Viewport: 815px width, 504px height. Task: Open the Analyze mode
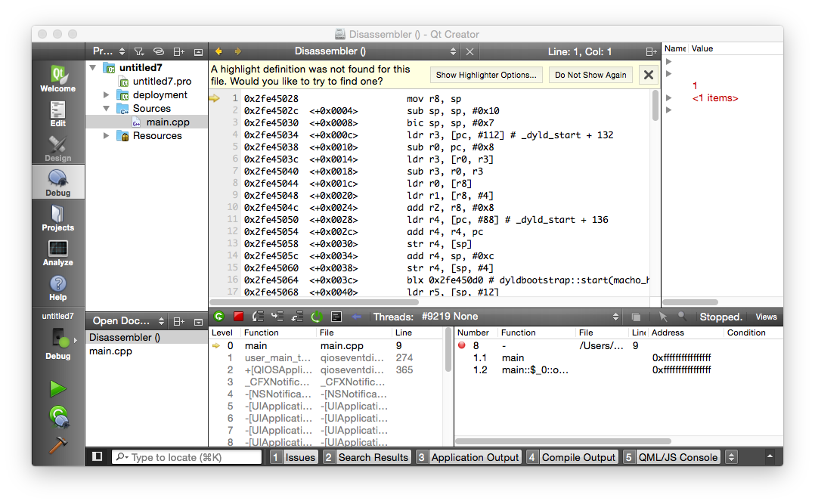pyautogui.click(x=57, y=252)
